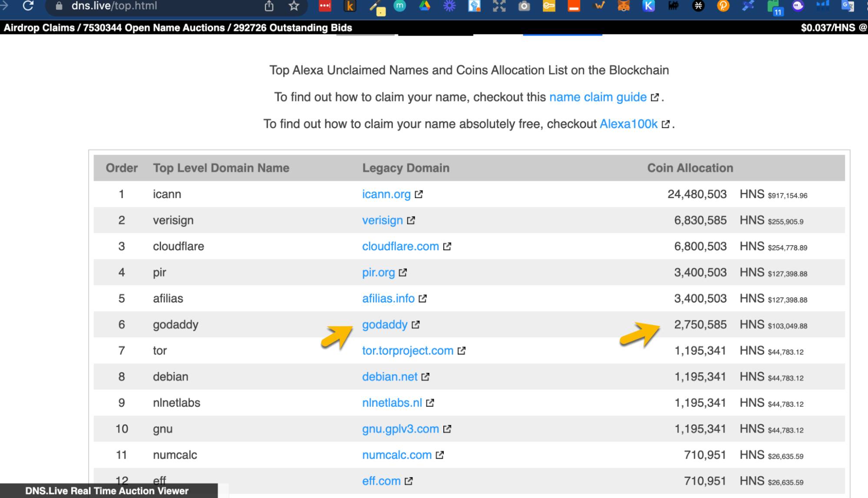Open the cloudflare.com legacy domain link

point(400,246)
